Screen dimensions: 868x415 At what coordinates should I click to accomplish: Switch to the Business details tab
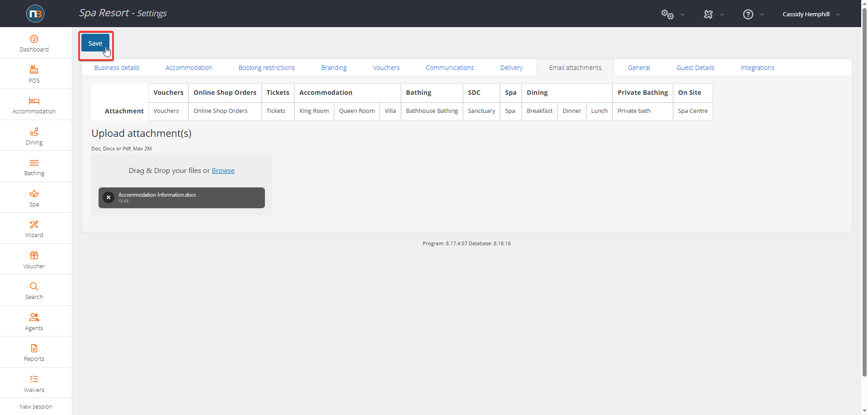pos(117,68)
